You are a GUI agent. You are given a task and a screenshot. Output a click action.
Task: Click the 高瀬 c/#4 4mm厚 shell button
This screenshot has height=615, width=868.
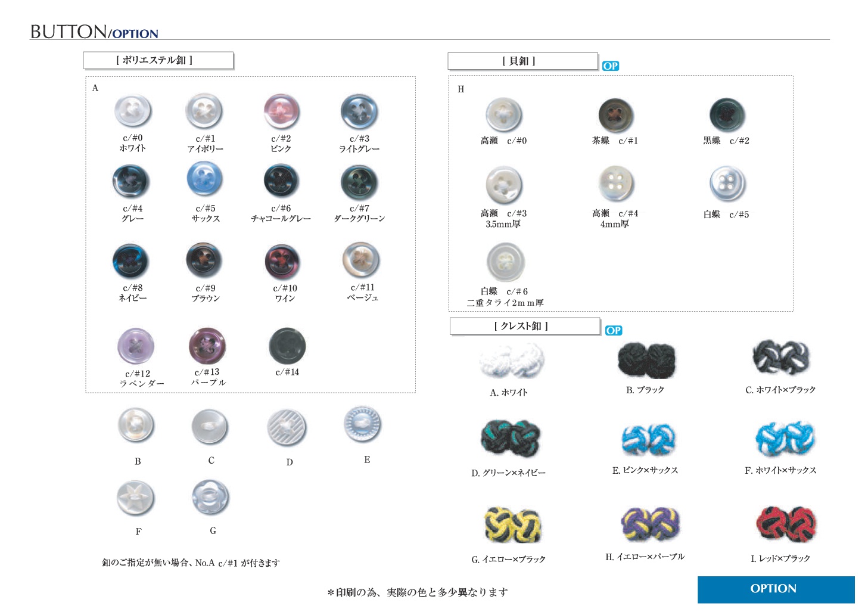(x=616, y=184)
